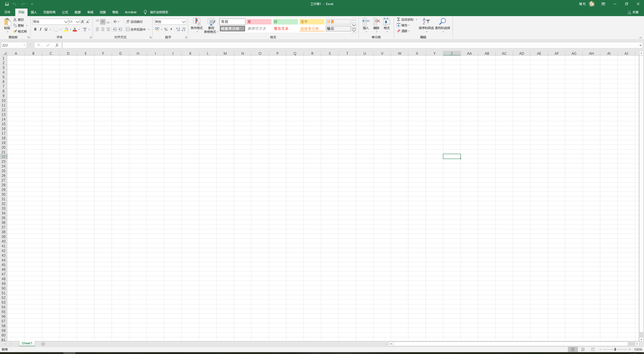This screenshot has width=644, height=354.
Task: Expand the 合并后居中 dropdown arrow
Action: [149, 30]
